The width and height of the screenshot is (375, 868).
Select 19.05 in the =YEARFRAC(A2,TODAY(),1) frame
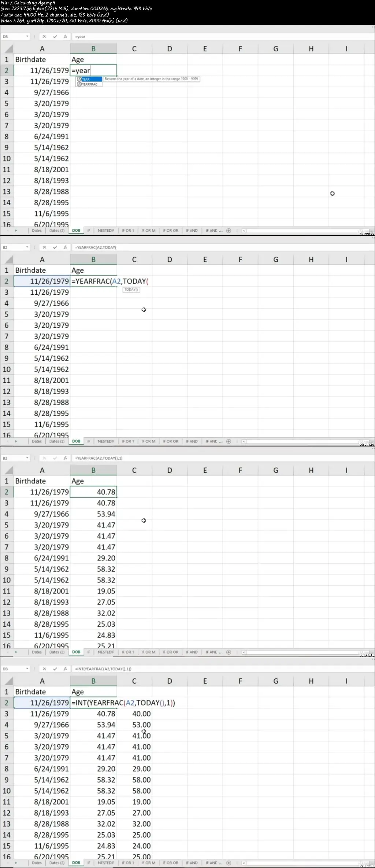(93, 591)
